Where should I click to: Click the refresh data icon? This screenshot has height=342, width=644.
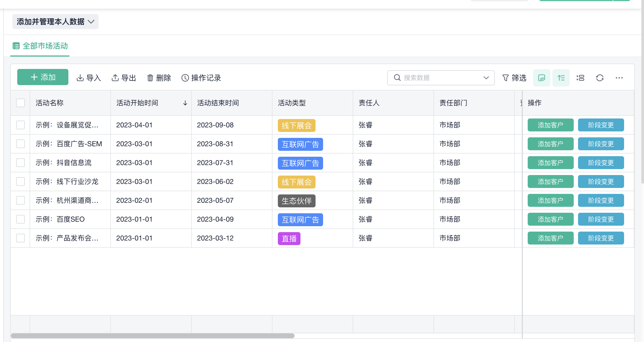(600, 78)
